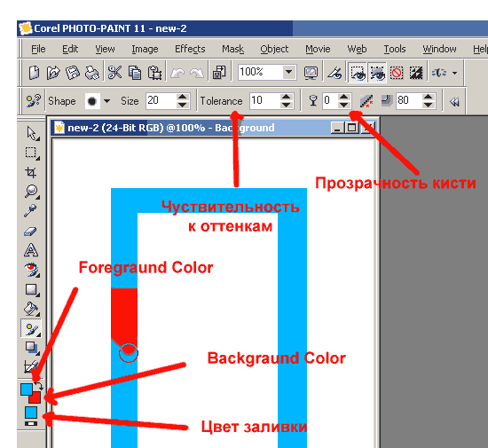Open the dropdown arrow at standard toolbar end
488x448 pixels.
[x=454, y=73]
